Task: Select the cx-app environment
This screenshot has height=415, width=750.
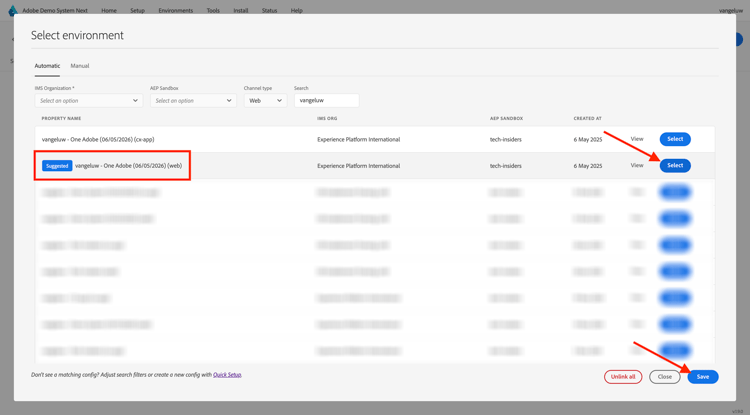Action: (675, 139)
